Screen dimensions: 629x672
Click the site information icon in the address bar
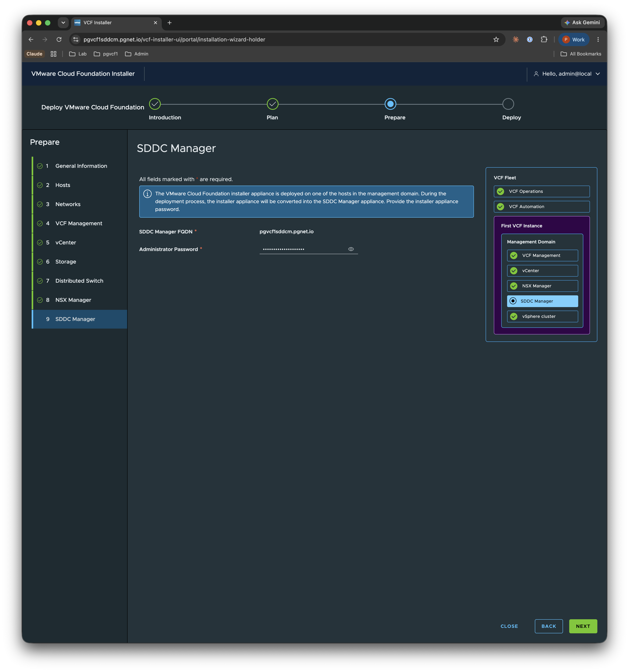tap(76, 39)
